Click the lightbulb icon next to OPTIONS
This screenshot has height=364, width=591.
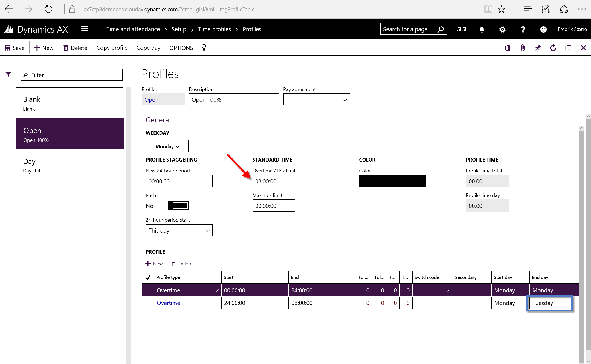coord(204,48)
